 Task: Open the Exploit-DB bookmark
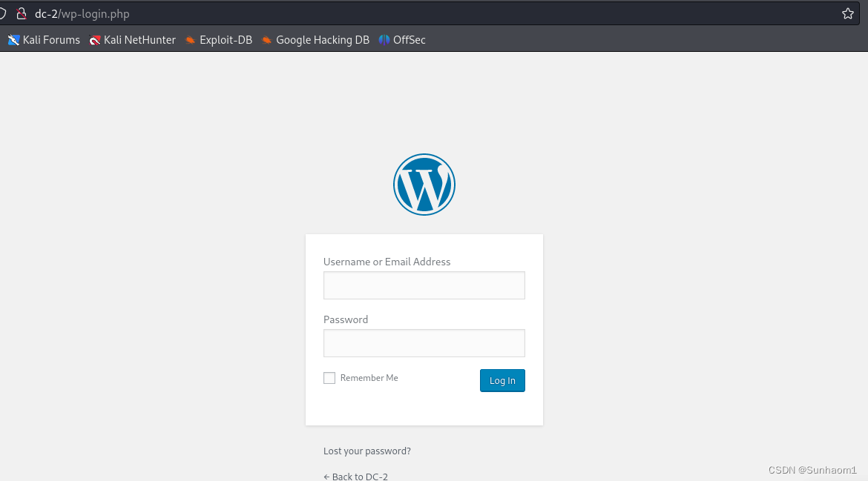coord(219,40)
